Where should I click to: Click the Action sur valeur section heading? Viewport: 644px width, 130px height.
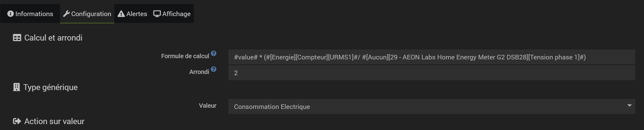pos(54,121)
